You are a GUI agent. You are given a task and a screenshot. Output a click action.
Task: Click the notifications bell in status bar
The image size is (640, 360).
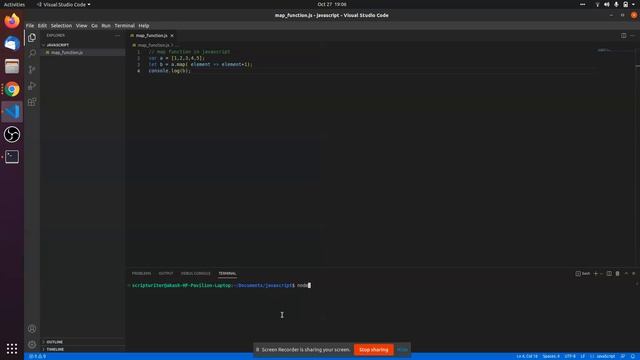(632, 356)
